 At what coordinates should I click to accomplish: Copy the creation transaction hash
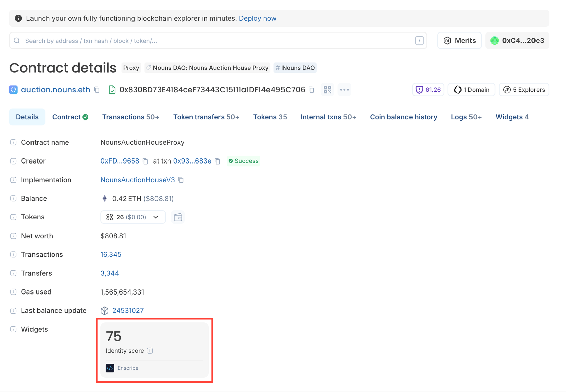pos(217,161)
